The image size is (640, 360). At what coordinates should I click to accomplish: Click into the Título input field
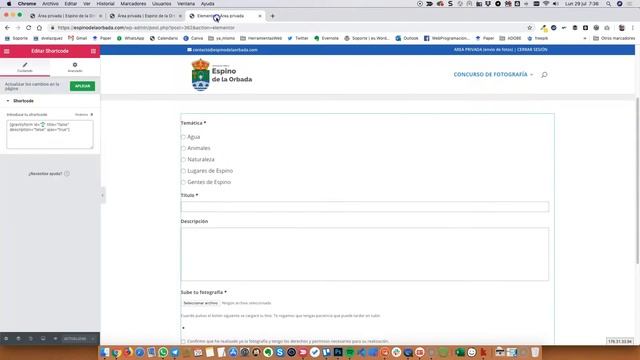(x=364, y=207)
